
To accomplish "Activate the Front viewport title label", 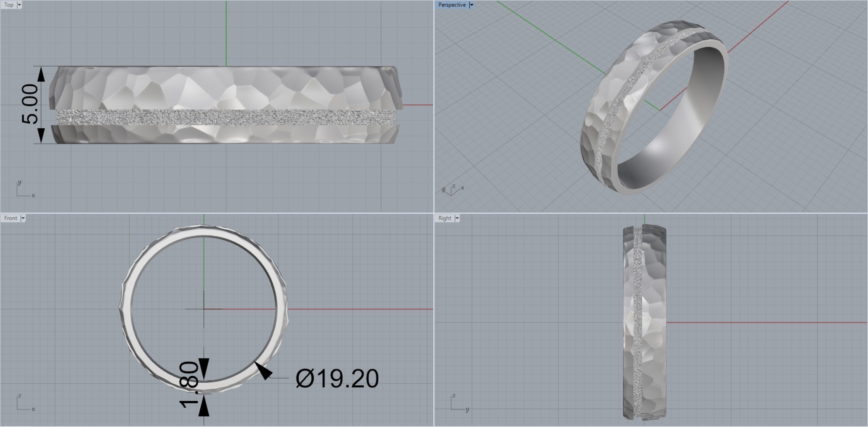I will 10,218.
